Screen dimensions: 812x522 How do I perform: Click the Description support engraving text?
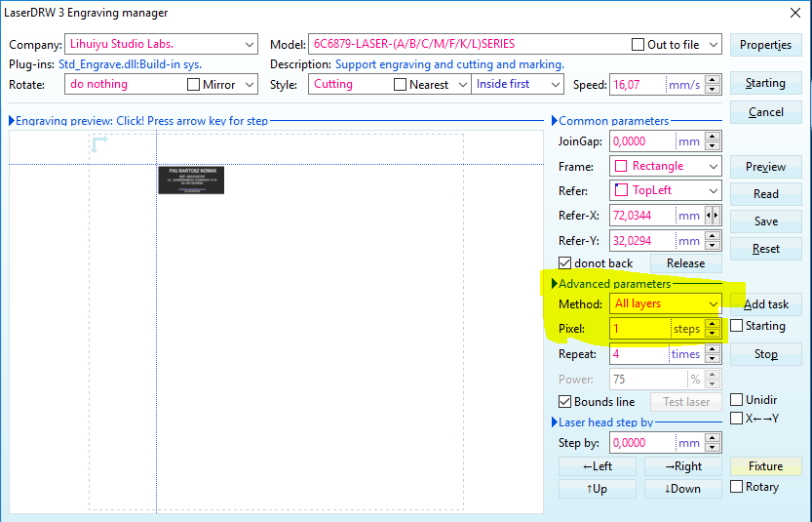(x=449, y=64)
